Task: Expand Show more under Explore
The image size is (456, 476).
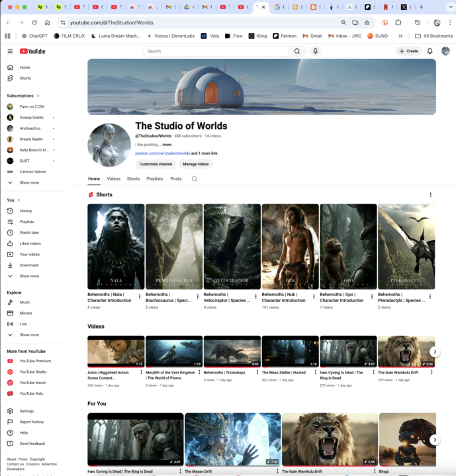Action: pos(28,335)
